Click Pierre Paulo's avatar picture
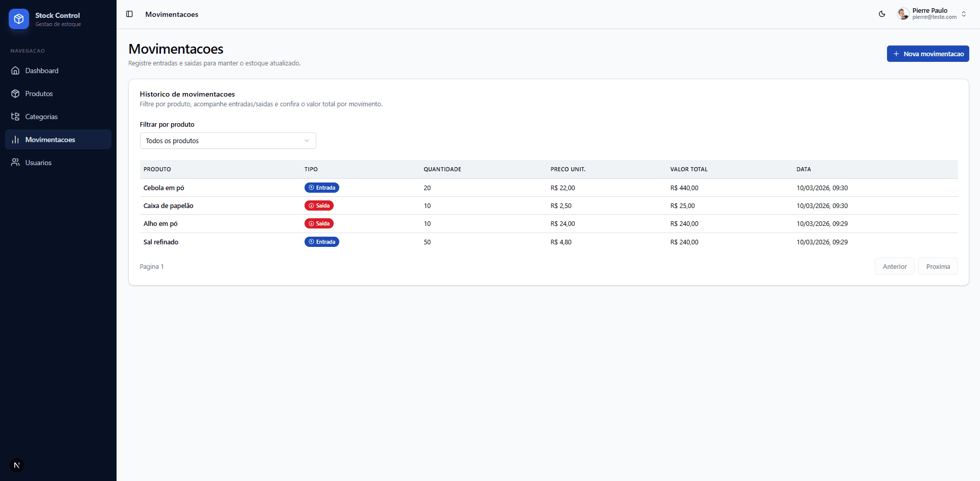980x481 pixels. [x=903, y=14]
